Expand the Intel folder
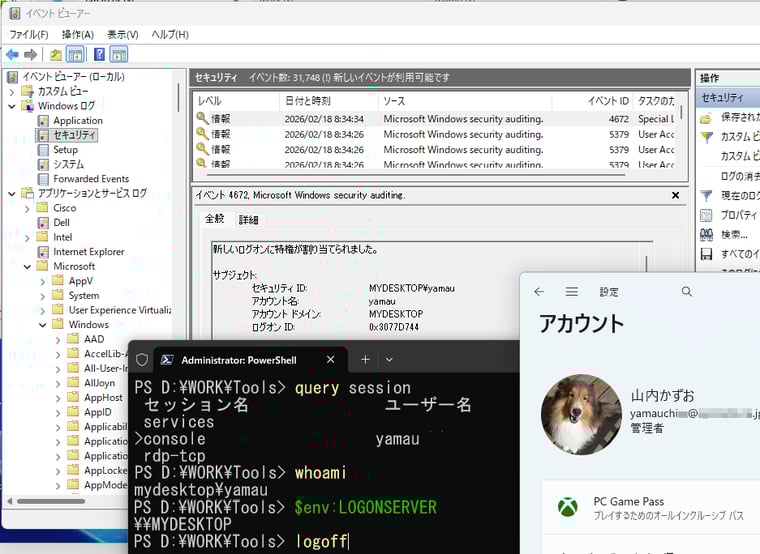The image size is (760, 554). (27, 237)
